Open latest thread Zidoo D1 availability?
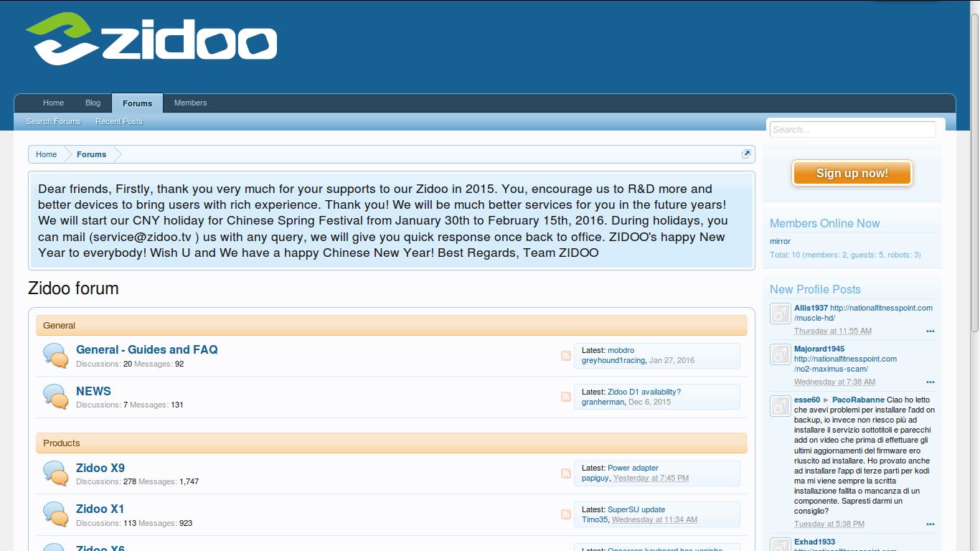Image resolution: width=980 pixels, height=551 pixels. [x=644, y=392]
